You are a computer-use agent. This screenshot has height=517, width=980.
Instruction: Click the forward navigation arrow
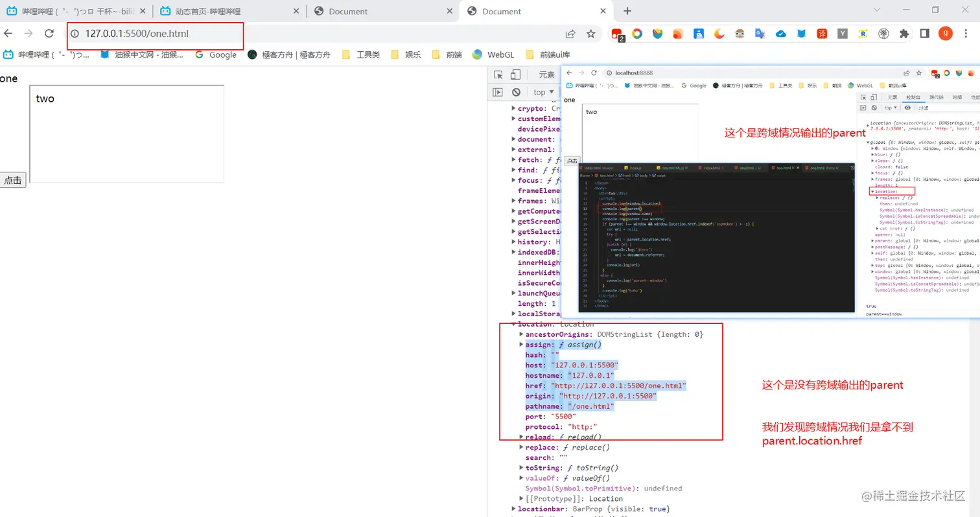[x=29, y=34]
